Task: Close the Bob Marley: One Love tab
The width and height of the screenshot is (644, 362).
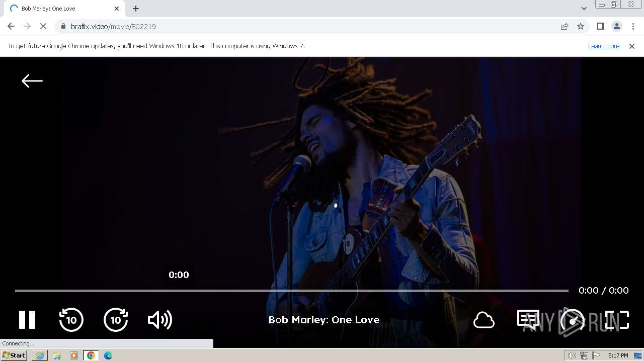Action: [x=117, y=9]
